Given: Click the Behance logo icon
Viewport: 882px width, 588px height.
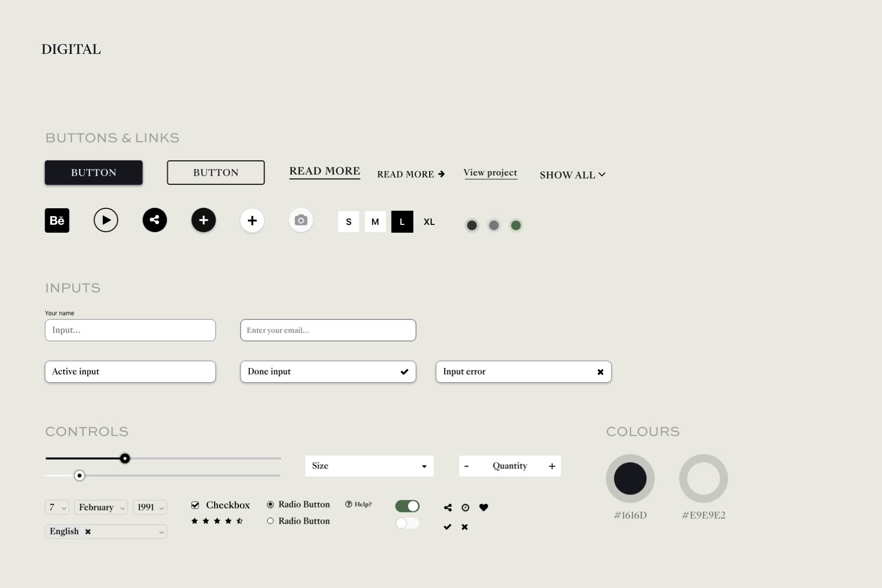Looking at the screenshot, I should (x=57, y=220).
